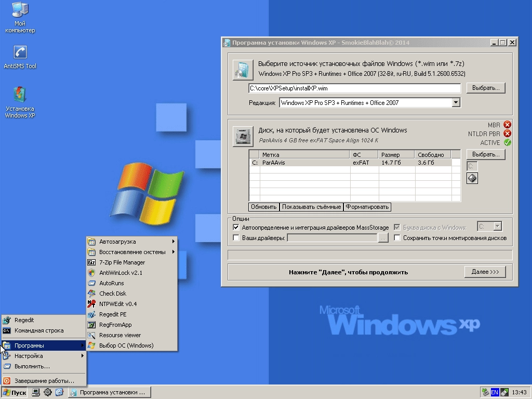Open NTPWEdit v0.4 password editor
The width and height of the screenshot is (532, 399).
point(132,304)
